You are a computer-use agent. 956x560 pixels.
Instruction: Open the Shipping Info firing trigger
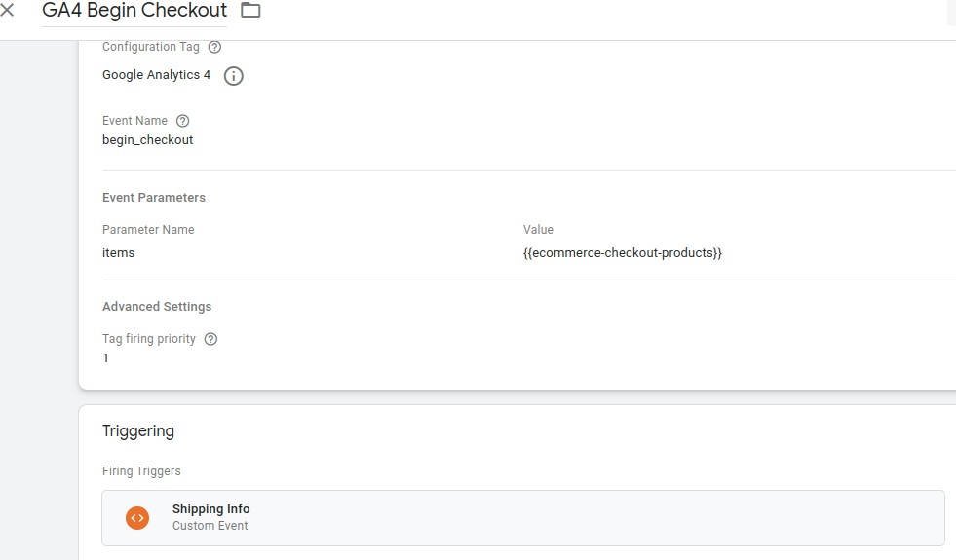[x=210, y=509]
